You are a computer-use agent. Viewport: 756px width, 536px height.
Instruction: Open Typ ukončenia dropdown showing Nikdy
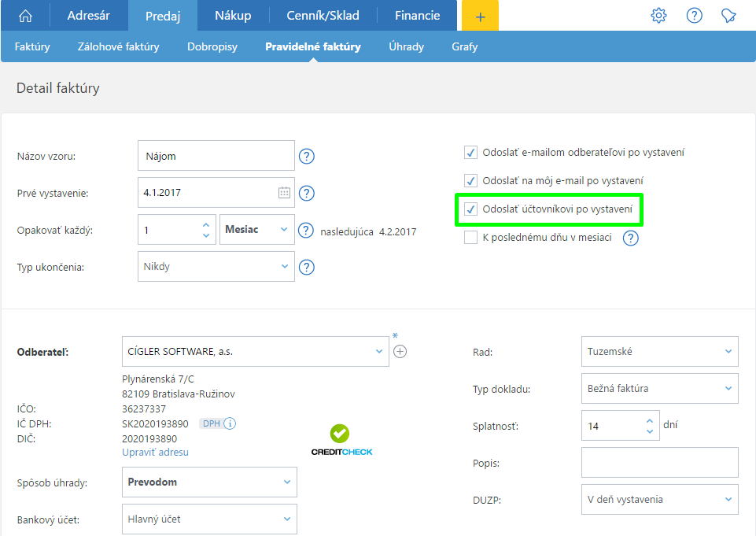pyautogui.click(x=216, y=267)
